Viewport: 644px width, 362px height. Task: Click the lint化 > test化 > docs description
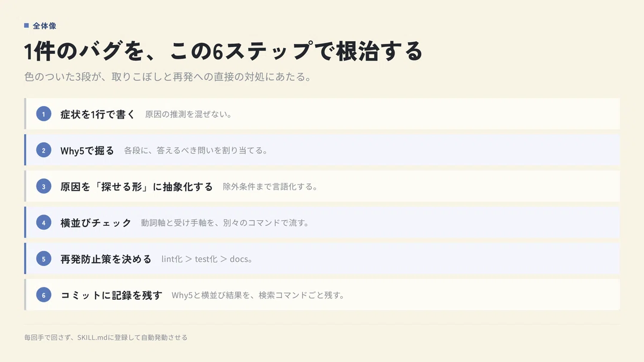coord(207,259)
